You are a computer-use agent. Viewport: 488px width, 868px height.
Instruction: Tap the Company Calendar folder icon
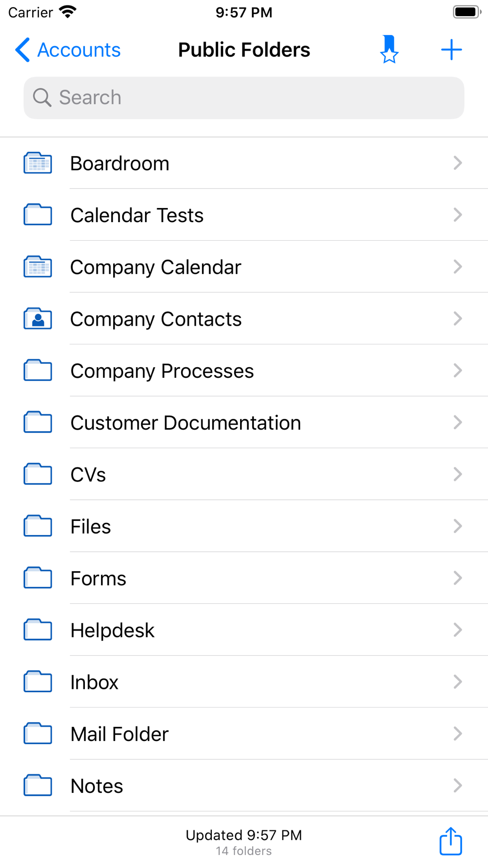[38, 267]
